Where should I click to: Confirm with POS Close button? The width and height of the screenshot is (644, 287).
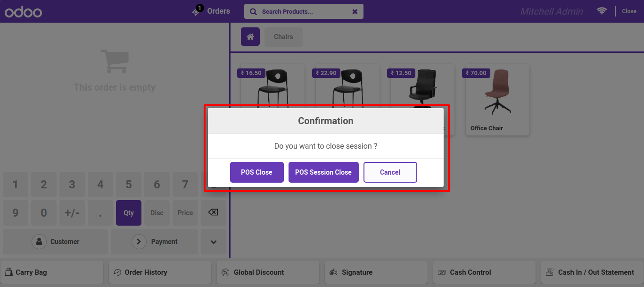pyautogui.click(x=257, y=172)
